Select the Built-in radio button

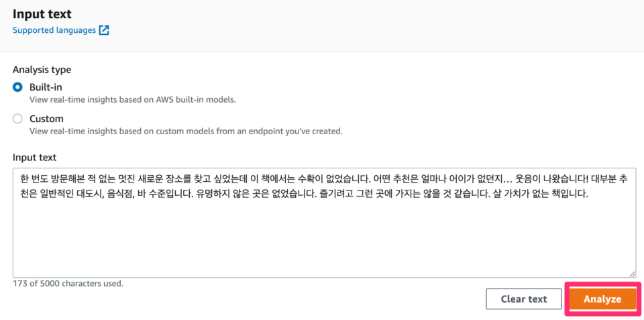pyautogui.click(x=17, y=87)
